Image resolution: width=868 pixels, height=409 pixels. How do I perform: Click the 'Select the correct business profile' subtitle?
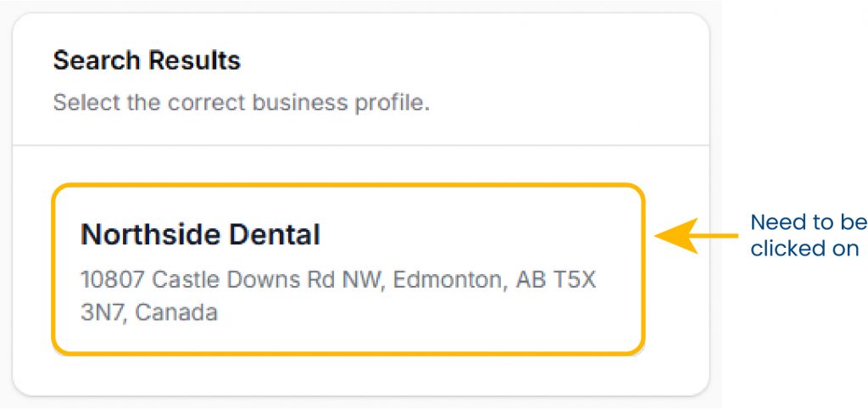coord(241,103)
